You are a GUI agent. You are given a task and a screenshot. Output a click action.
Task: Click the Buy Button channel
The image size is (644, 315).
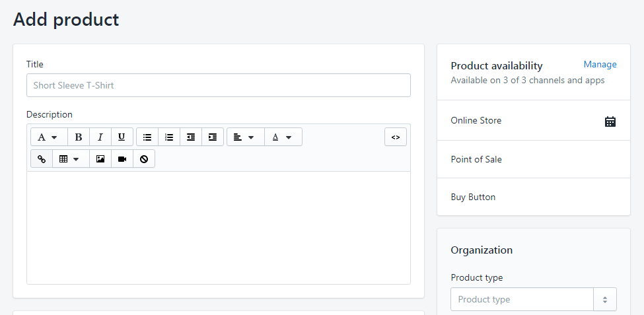pos(534,197)
